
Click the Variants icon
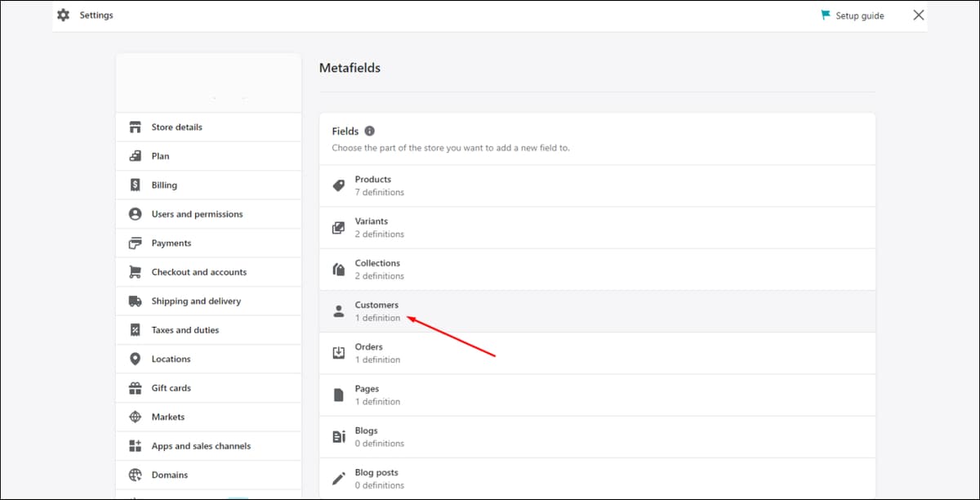click(x=339, y=228)
